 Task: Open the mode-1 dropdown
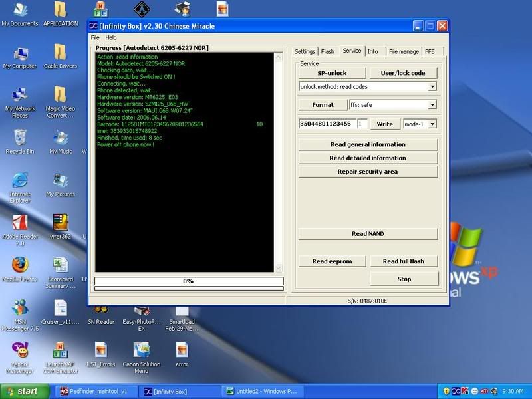[432, 124]
